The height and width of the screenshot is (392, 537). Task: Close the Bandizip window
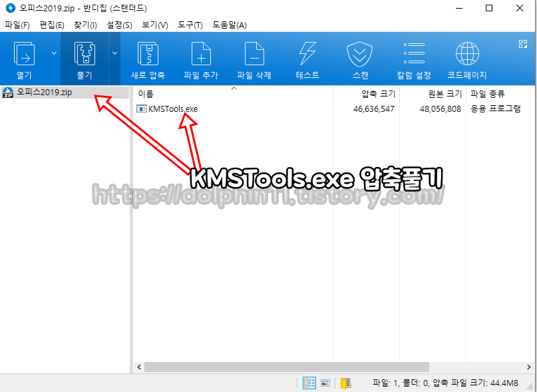pos(520,8)
